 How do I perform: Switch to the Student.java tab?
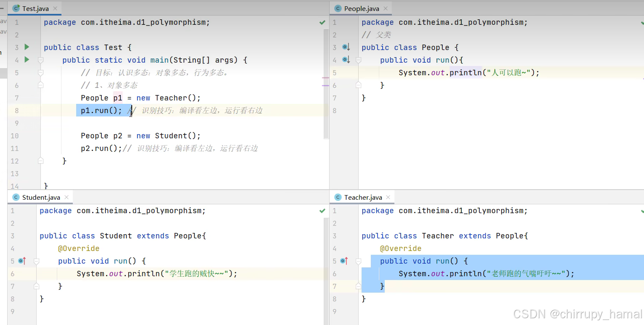coord(41,197)
